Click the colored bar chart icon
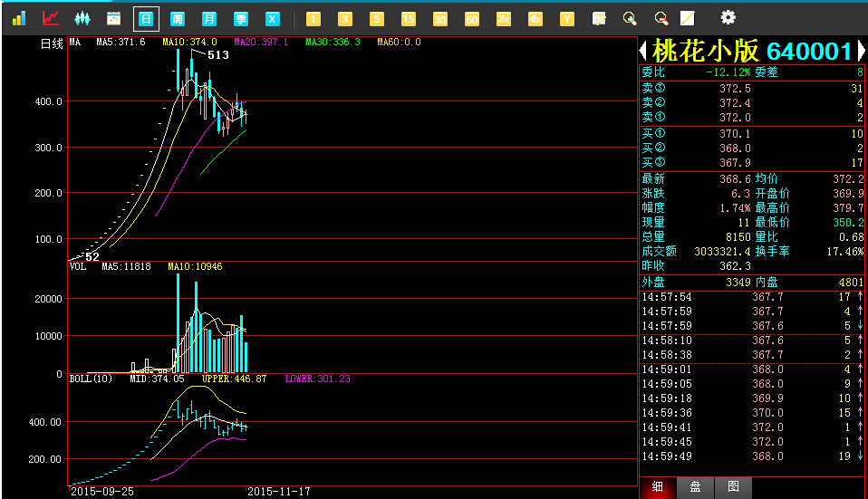Image resolution: width=868 pixels, height=499 pixels. click(x=19, y=18)
